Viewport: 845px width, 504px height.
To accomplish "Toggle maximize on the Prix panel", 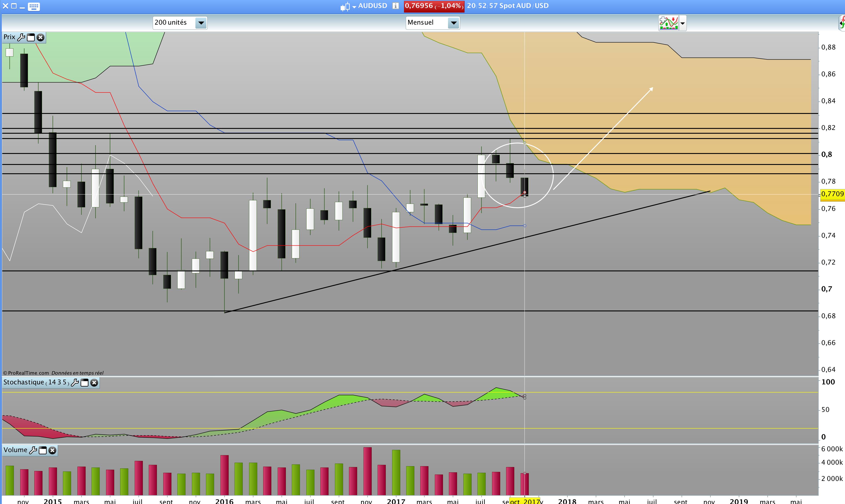I will 31,37.
